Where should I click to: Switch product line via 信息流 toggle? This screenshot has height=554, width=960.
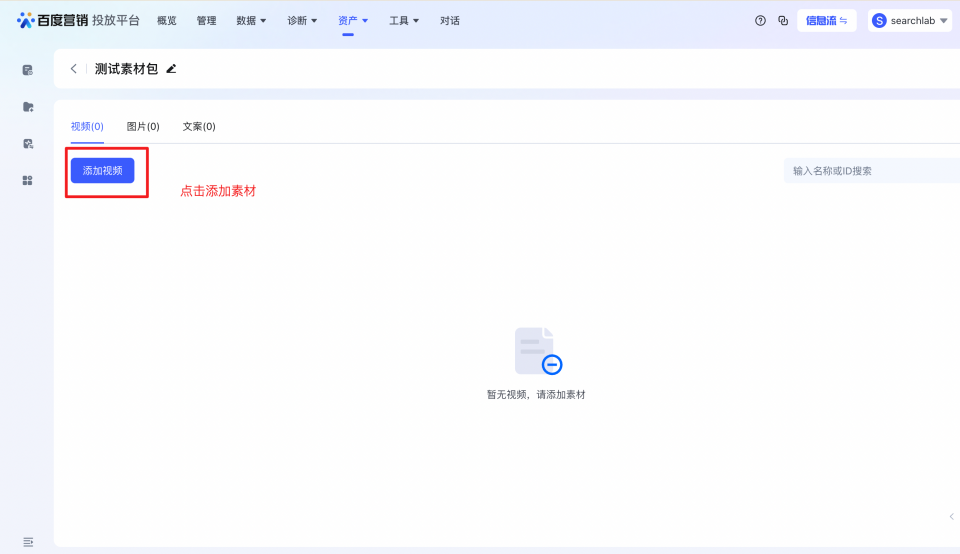tap(826, 20)
